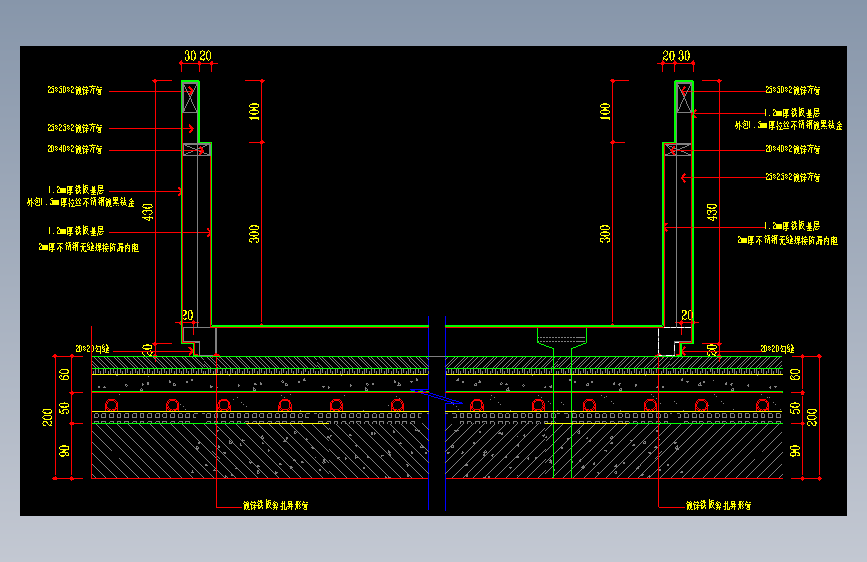This screenshot has width=867, height=562.
Task: Click the left "300" vertical dimension
Action: coord(254,234)
